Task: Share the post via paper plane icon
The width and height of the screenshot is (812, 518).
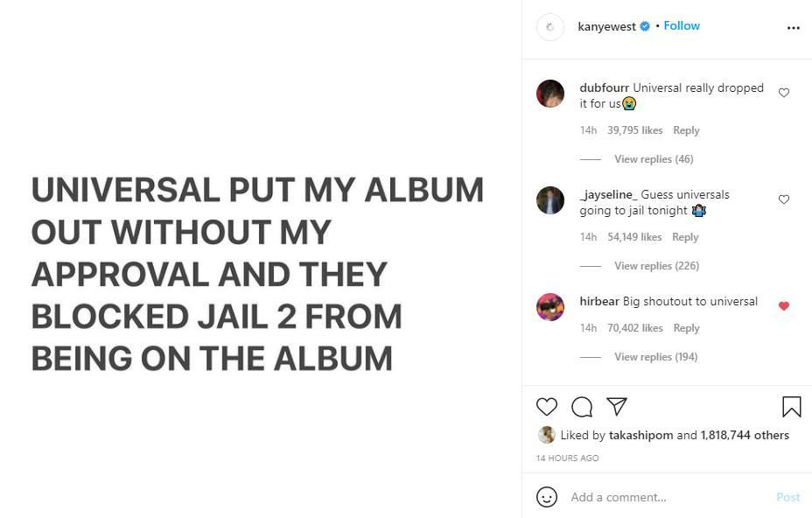Action: point(617,407)
